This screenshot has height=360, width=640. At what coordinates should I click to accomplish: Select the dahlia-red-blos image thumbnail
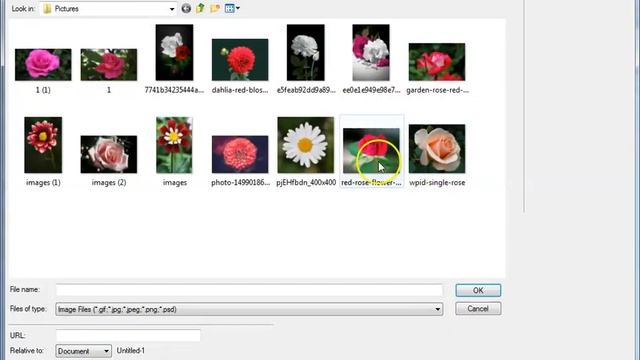pyautogui.click(x=240, y=60)
